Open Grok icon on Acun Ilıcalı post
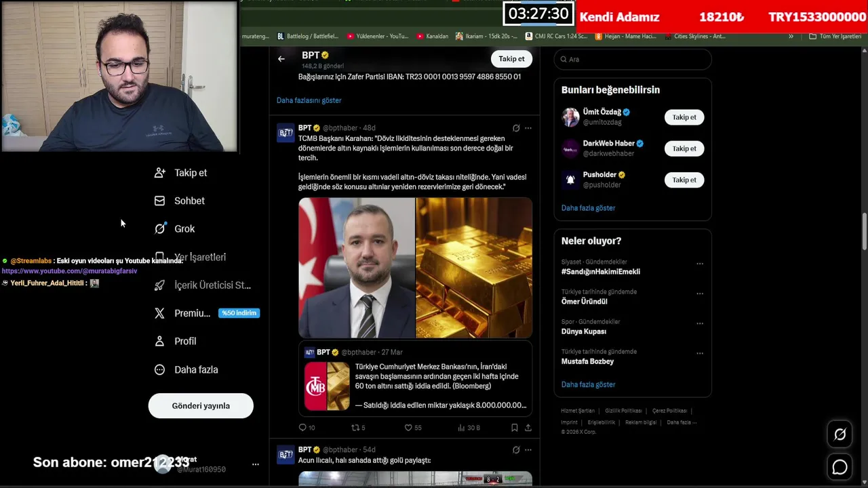This screenshot has height=488, width=868. (x=516, y=450)
